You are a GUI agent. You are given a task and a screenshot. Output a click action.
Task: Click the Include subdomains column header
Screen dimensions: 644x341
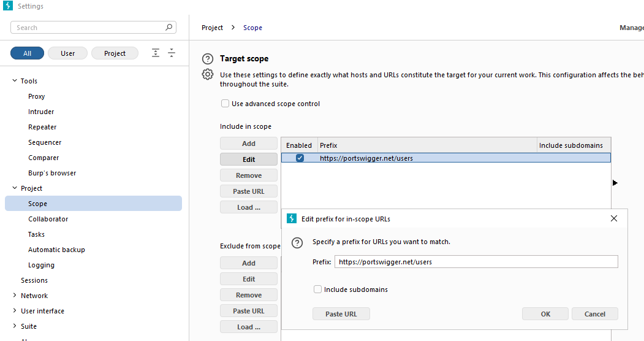[574, 145]
